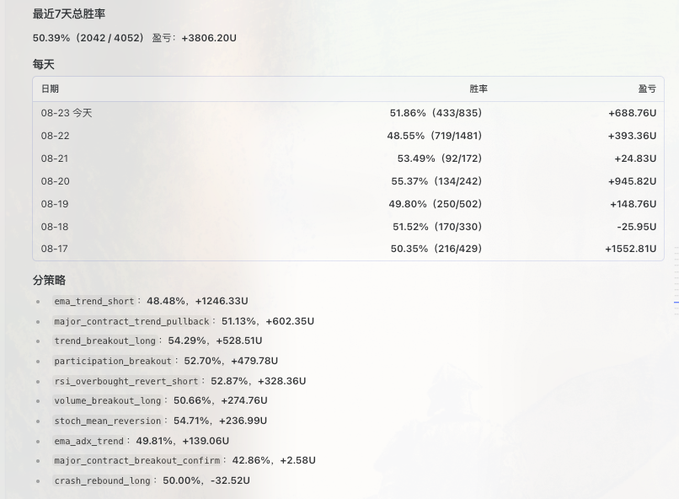
Task: Click the ema_trend_short strategy tag
Action: pos(94,301)
